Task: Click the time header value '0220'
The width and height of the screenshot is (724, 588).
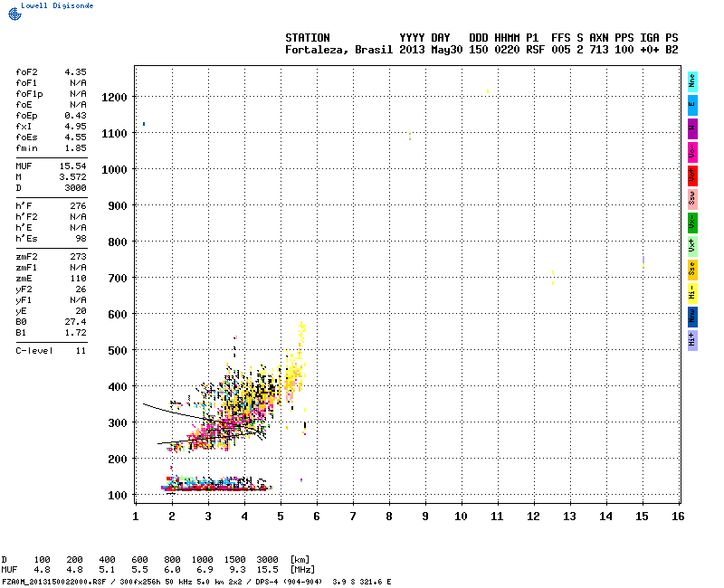Action: coord(507,50)
